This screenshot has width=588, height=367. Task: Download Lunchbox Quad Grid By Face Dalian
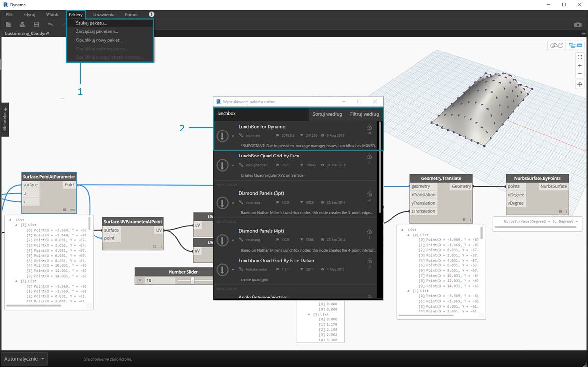tap(222, 270)
